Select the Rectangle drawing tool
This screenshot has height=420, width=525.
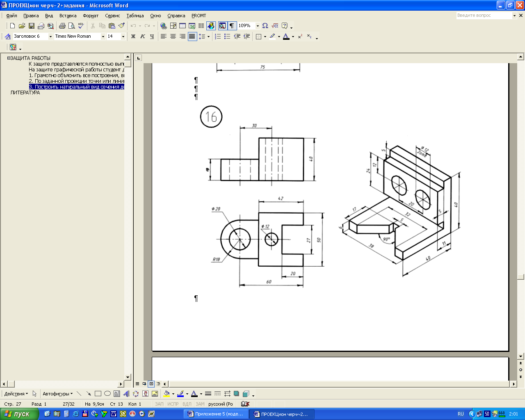pyautogui.click(x=98, y=394)
